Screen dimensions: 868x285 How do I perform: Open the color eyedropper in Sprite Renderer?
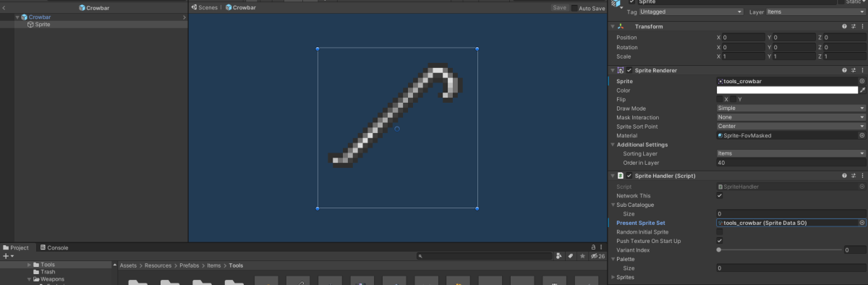click(862, 90)
